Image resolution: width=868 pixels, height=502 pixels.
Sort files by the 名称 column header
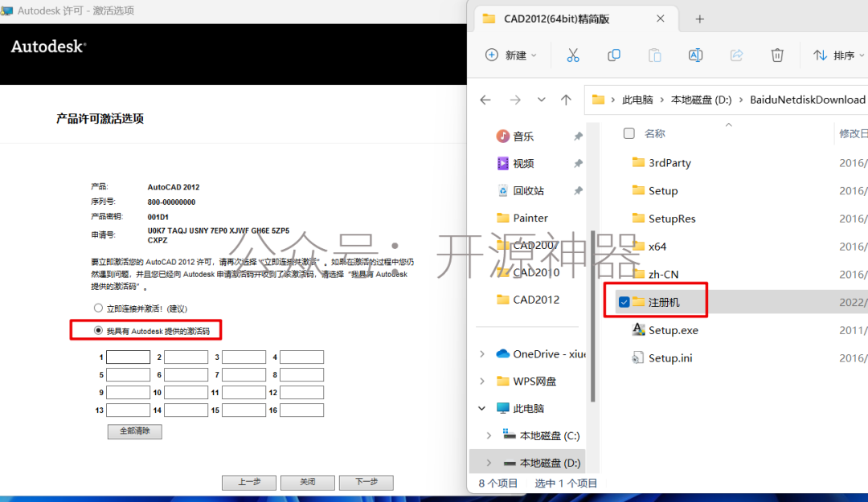coord(655,133)
